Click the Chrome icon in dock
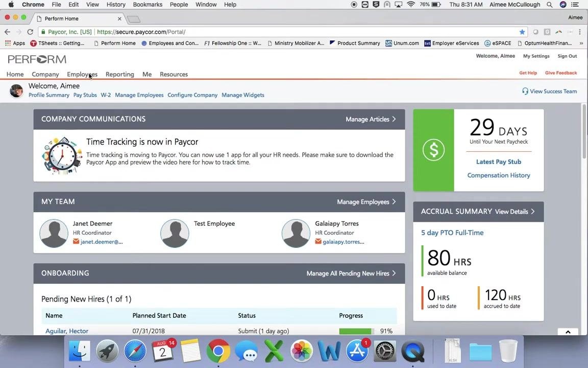This screenshot has height=368, width=588. pos(218,351)
